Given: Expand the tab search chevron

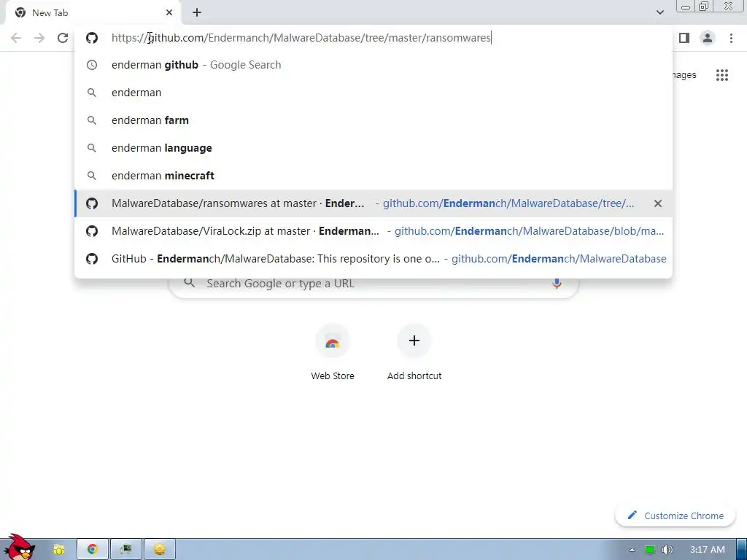Looking at the screenshot, I should point(659,12).
